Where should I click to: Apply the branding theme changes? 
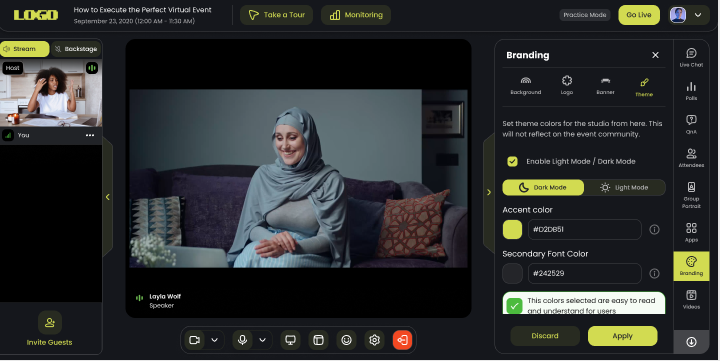(622, 336)
